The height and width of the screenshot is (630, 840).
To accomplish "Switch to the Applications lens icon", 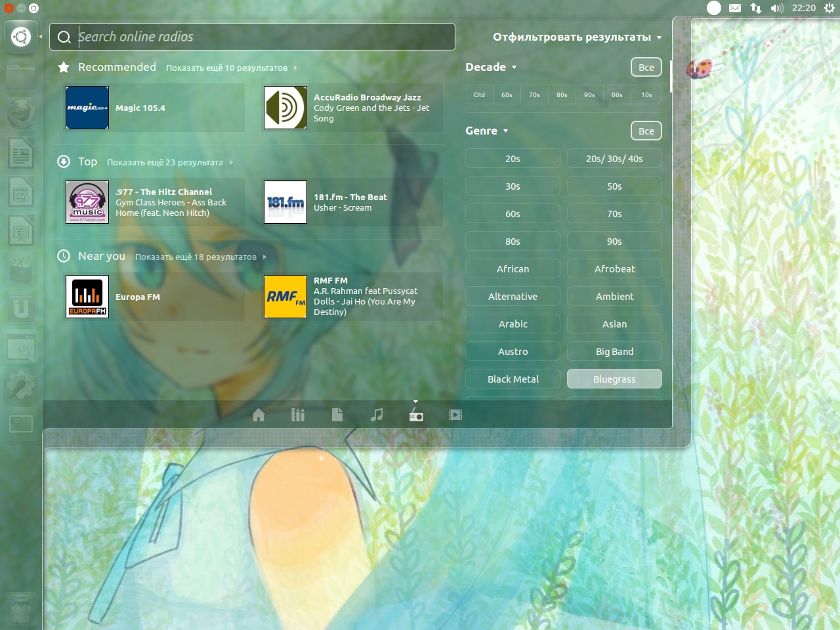I will (298, 415).
